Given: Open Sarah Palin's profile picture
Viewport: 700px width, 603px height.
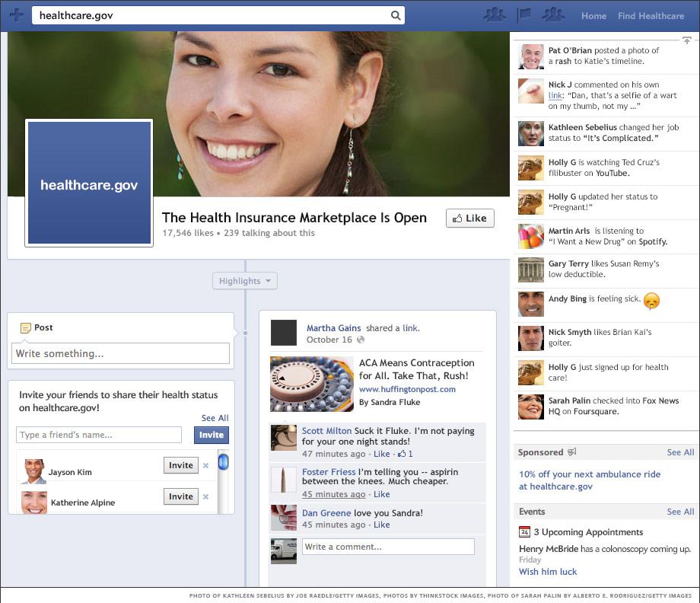Looking at the screenshot, I should [x=531, y=407].
